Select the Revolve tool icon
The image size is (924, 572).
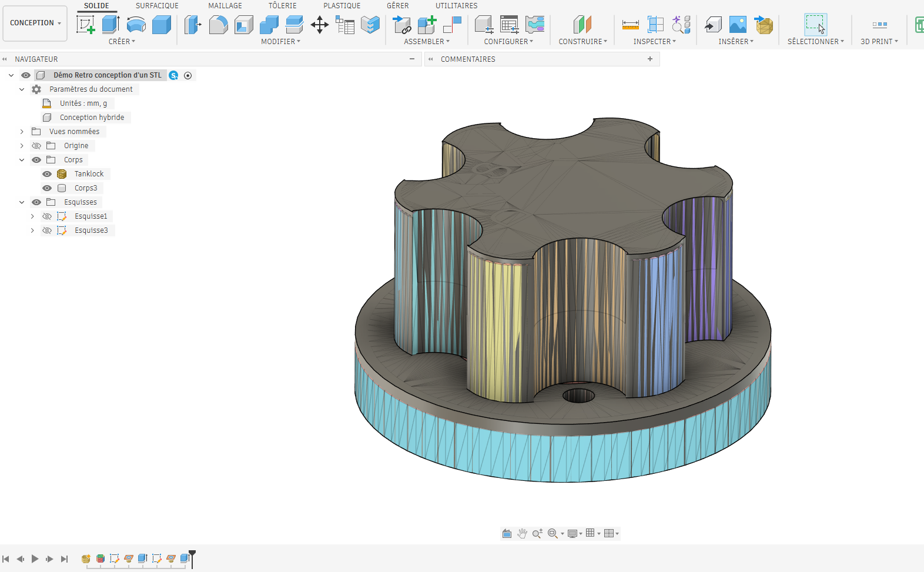(x=136, y=25)
